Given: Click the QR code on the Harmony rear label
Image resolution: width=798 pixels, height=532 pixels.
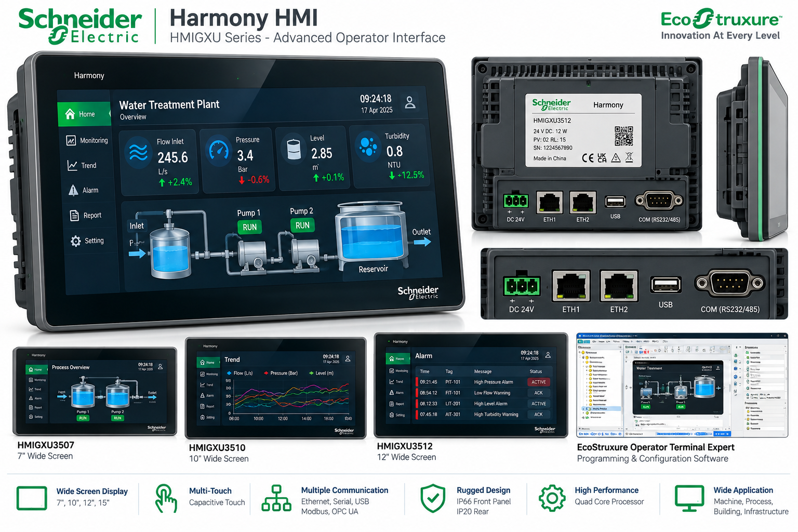Looking at the screenshot, I should 623,136.
